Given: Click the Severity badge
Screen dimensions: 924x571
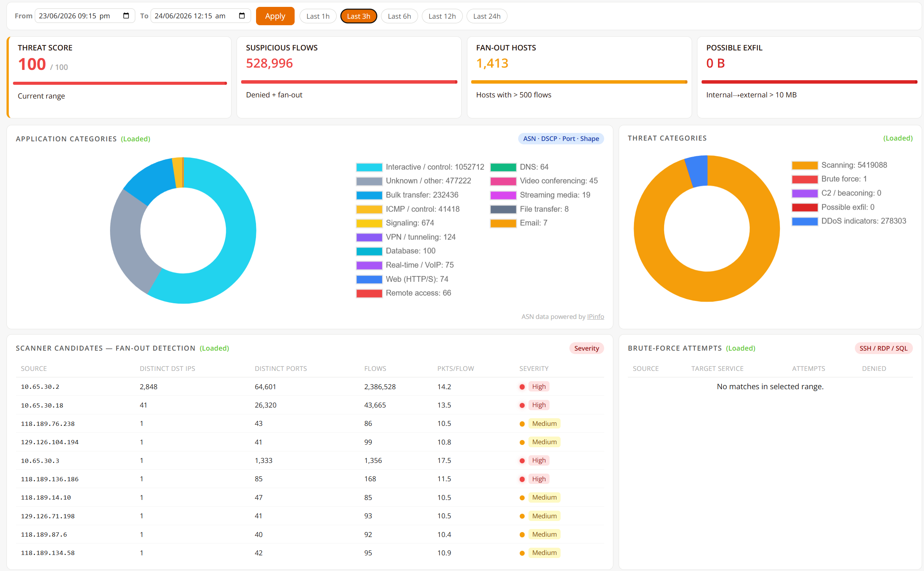Looking at the screenshot, I should [587, 348].
